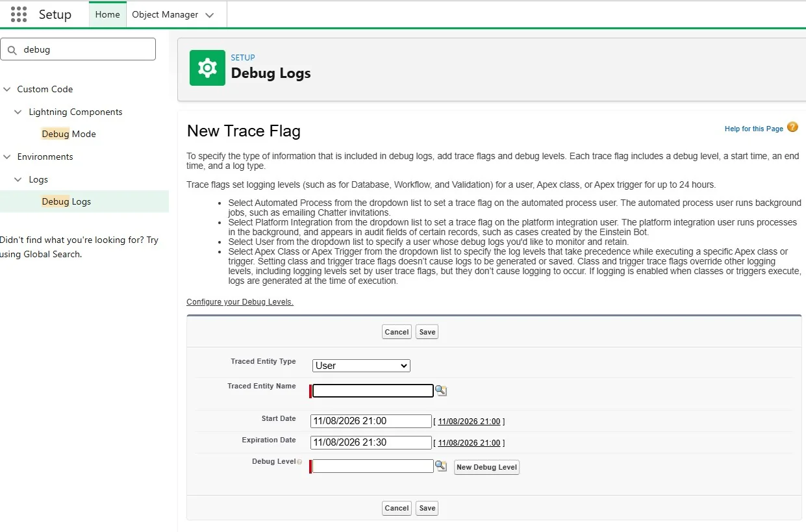This screenshot has height=532, width=806.
Task: Collapse the Environments section
Action: coord(7,157)
